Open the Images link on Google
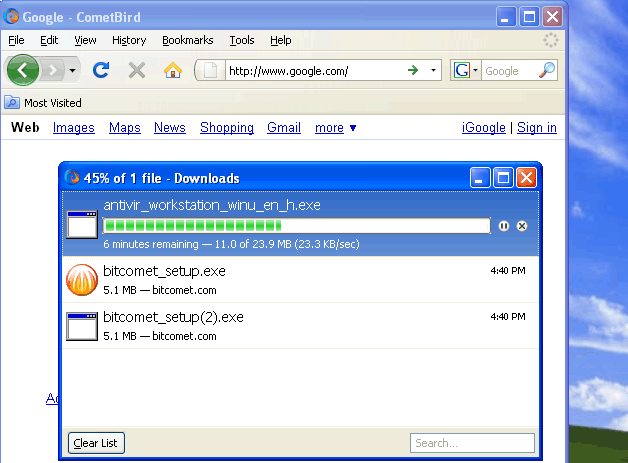The width and height of the screenshot is (628, 463). (x=74, y=127)
